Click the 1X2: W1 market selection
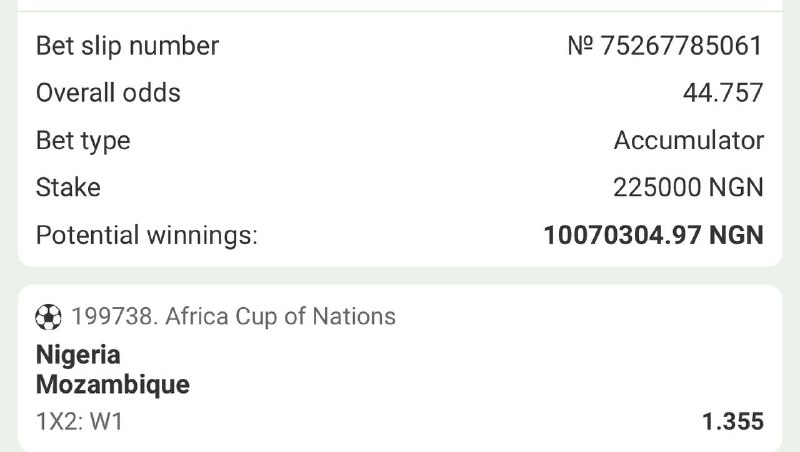 tap(79, 421)
